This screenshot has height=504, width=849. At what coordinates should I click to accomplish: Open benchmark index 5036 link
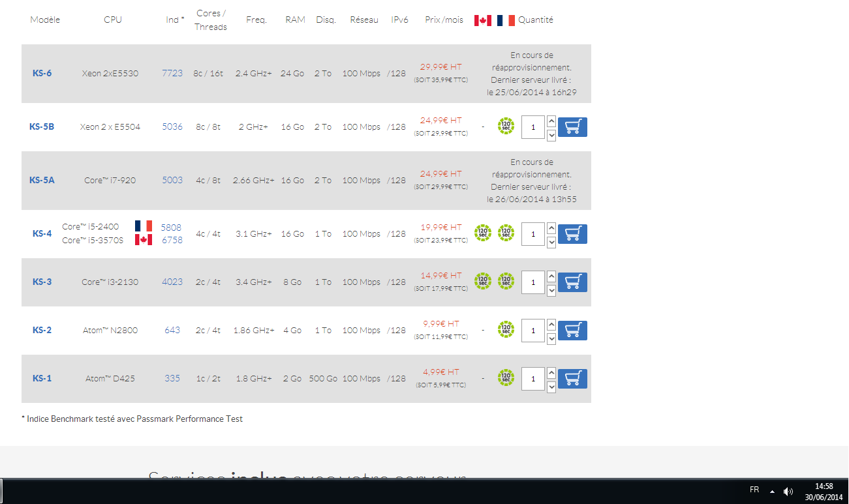172,126
